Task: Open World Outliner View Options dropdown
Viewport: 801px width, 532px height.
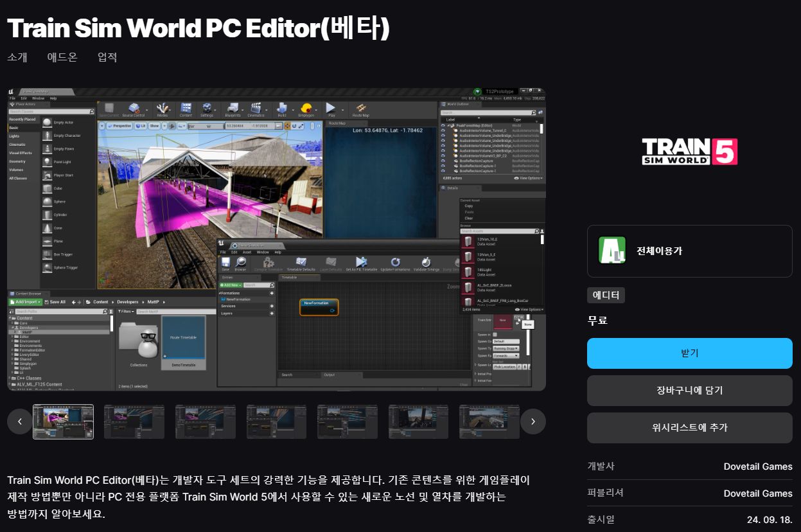Action: pyautogui.click(x=529, y=178)
